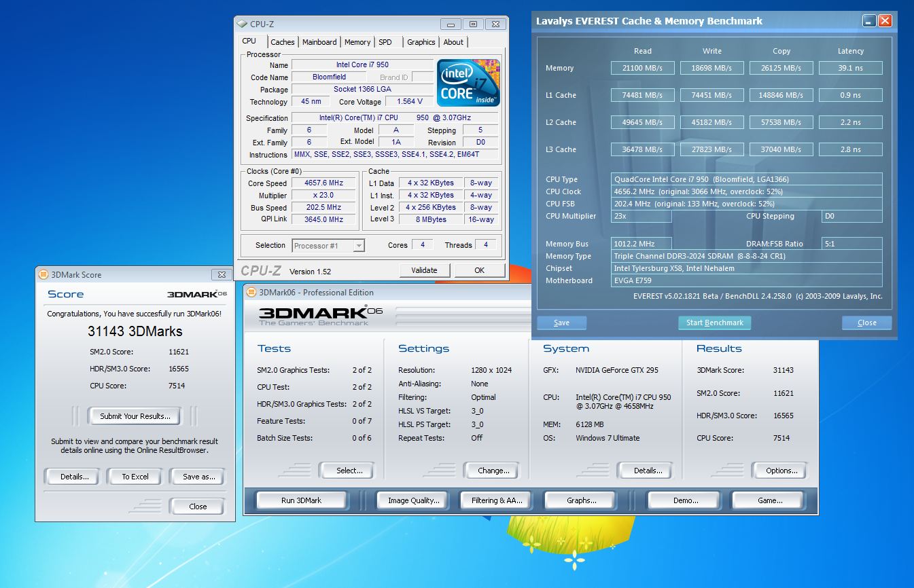Click the 31143 3DMarks score text

click(135, 332)
